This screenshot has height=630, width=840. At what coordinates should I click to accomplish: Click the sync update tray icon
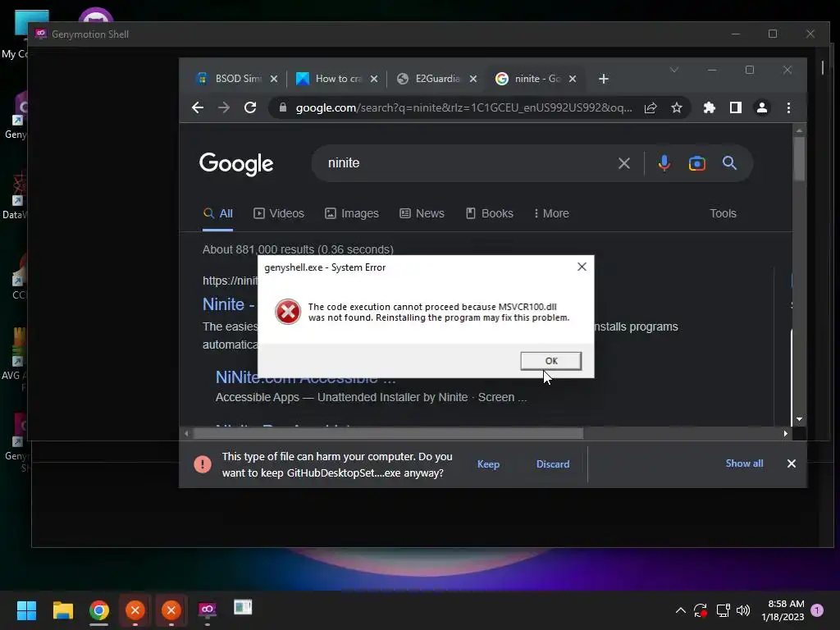701,610
